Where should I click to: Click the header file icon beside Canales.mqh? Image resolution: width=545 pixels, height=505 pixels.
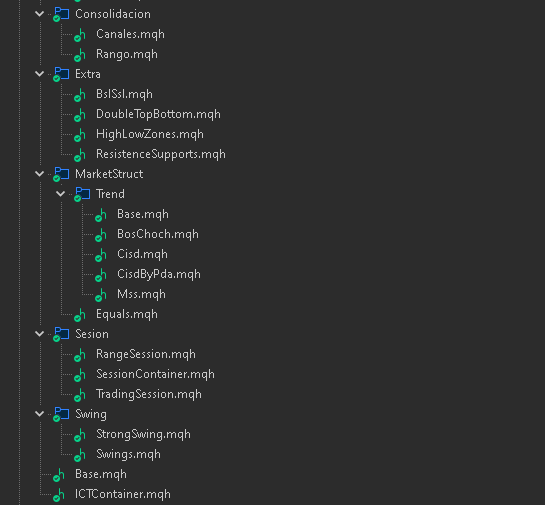[x=80, y=35]
